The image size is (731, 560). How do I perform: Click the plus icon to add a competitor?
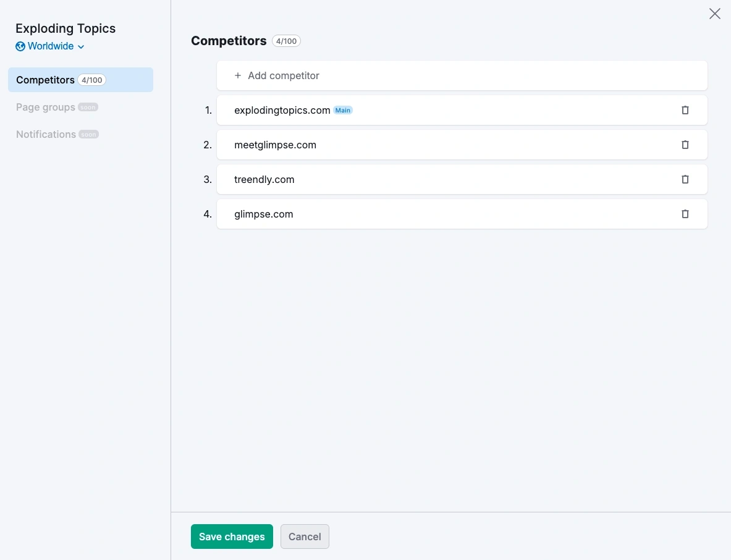point(237,75)
